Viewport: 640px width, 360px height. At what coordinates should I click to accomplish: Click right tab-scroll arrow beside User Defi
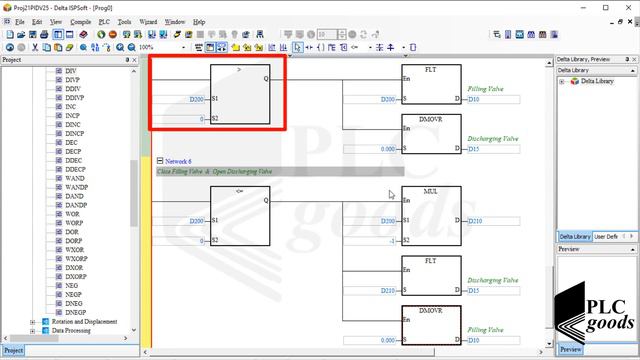tap(631, 236)
